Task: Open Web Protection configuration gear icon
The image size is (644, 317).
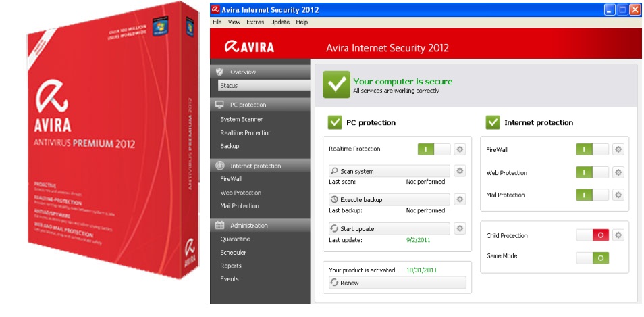Action: click(618, 172)
